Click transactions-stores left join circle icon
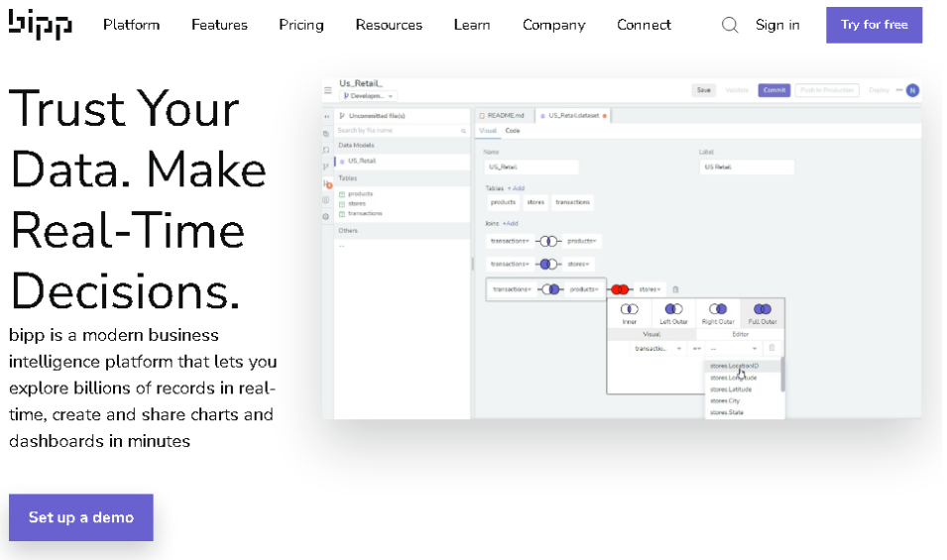The height and width of the screenshot is (560, 947). [548, 265]
